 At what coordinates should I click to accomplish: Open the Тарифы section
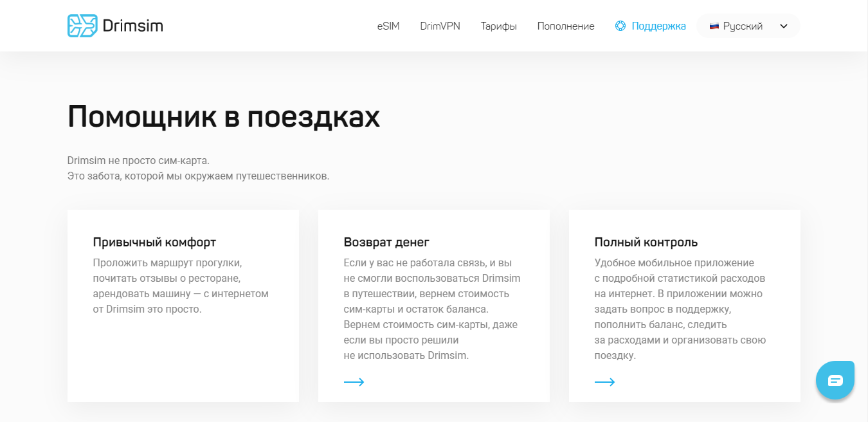[x=498, y=26]
